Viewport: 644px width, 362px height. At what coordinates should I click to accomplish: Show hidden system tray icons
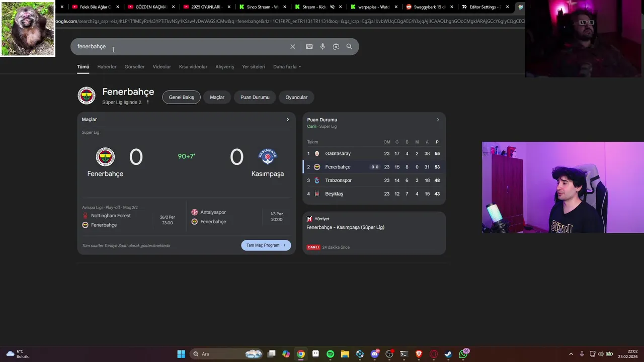571,354
